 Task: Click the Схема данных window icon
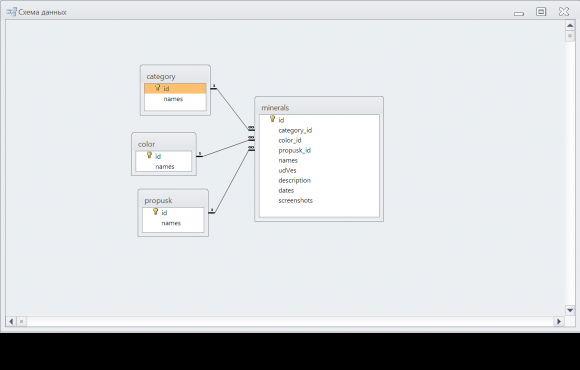click(x=11, y=12)
